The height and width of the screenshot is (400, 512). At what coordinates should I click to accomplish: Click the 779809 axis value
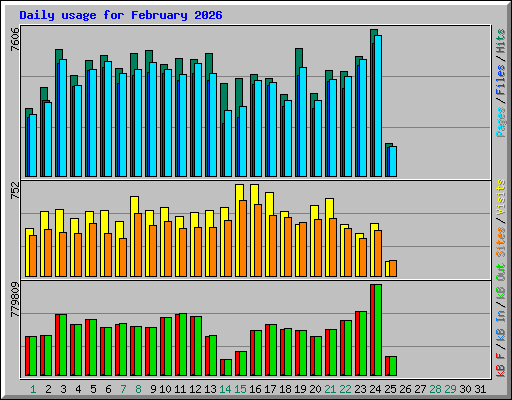click(15, 300)
